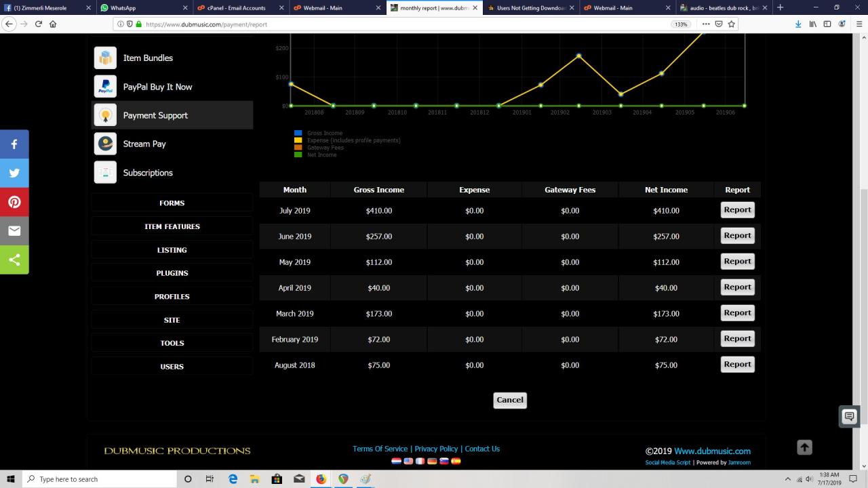Viewport: 868px width, 488px height.
Task: Expand the FORMS section
Action: (172, 203)
